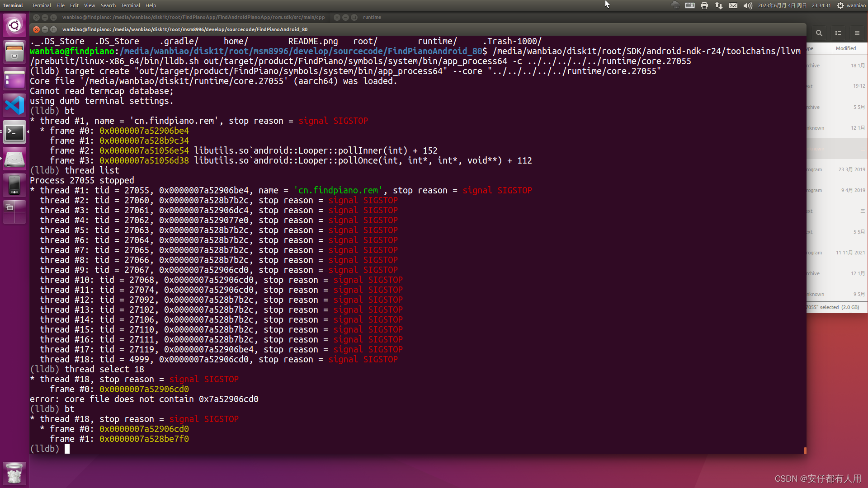
Task: Click the cloud sync tray indicator
Action: coord(675,5)
